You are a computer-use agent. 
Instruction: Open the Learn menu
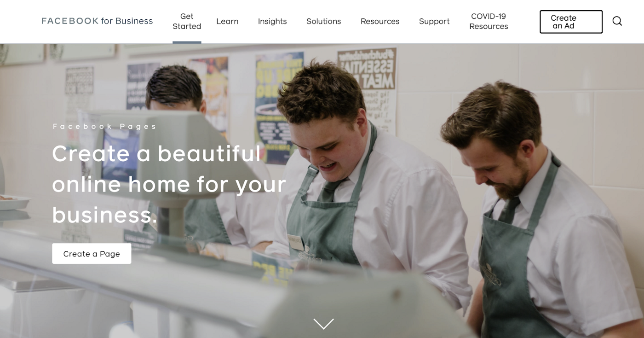coord(227,21)
